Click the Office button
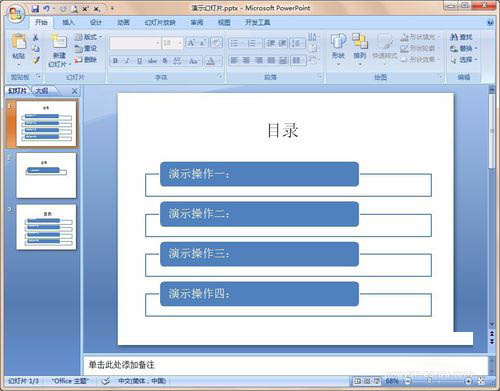This screenshot has width=500, height=391. 16,14
